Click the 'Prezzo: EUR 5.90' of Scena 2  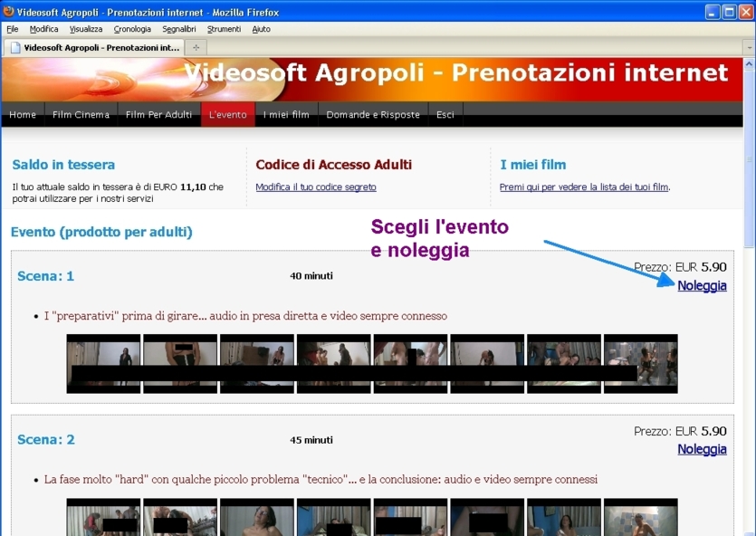(x=680, y=431)
